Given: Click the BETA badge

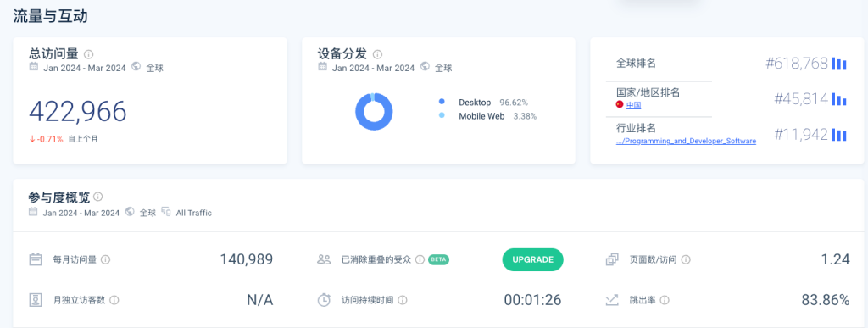Looking at the screenshot, I should click(438, 259).
